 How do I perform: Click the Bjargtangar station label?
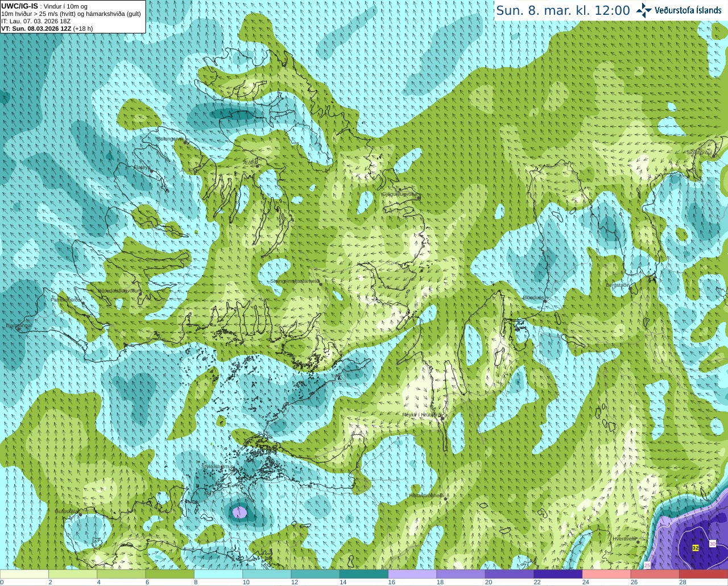tap(19, 325)
